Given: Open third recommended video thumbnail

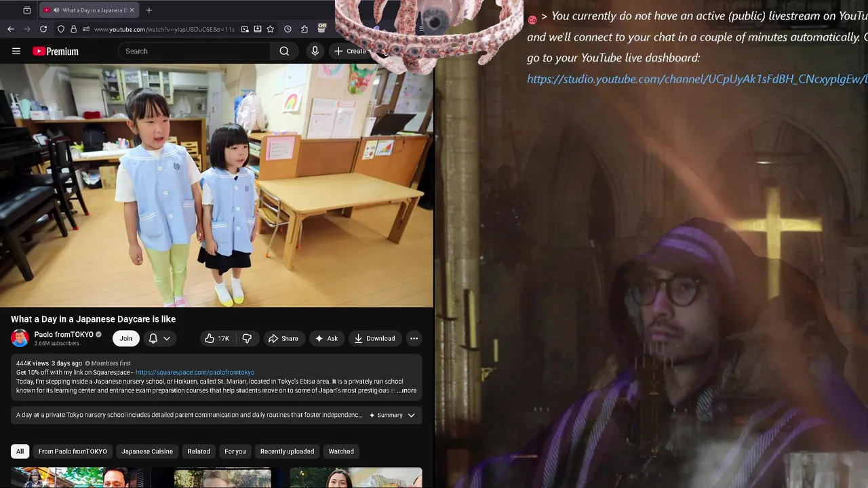Looking at the screenshot, I should tap(356, 478).
